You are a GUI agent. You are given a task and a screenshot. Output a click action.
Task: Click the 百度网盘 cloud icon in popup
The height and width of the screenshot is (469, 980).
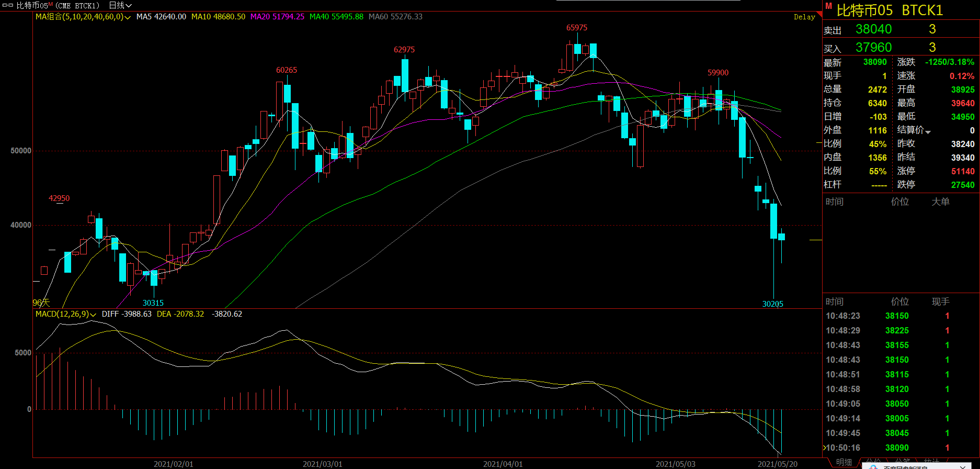point(873,466)
